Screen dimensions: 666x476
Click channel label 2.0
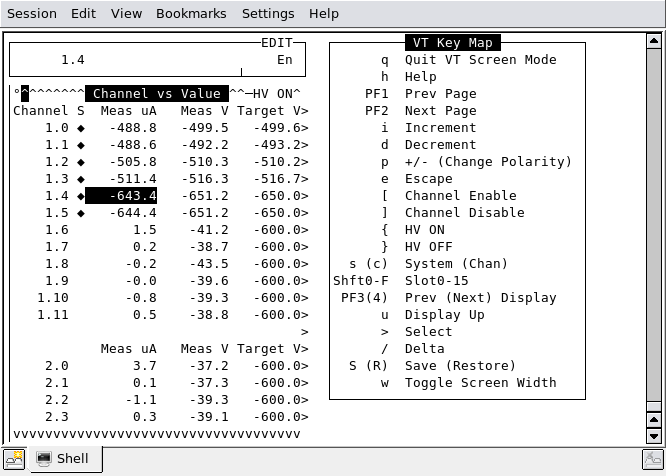(x=57, y=366)
